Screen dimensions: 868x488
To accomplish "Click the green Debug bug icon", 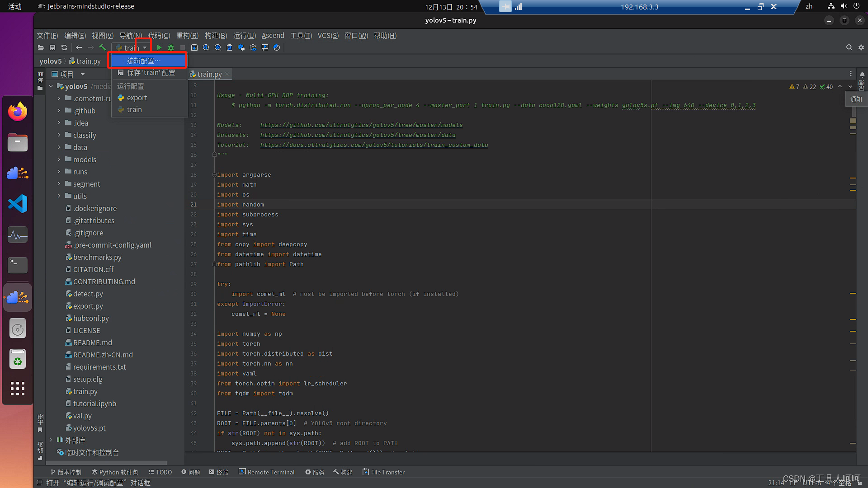I will pos(171,47).
